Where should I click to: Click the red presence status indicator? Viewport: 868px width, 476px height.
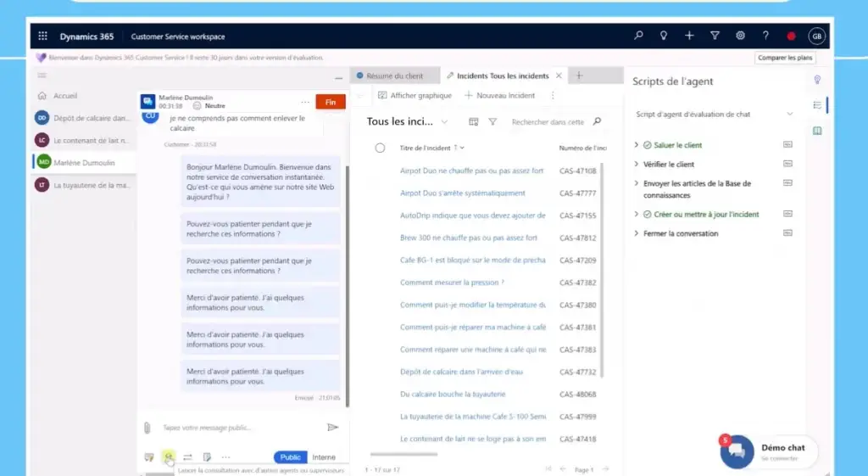tap(791, 36)
